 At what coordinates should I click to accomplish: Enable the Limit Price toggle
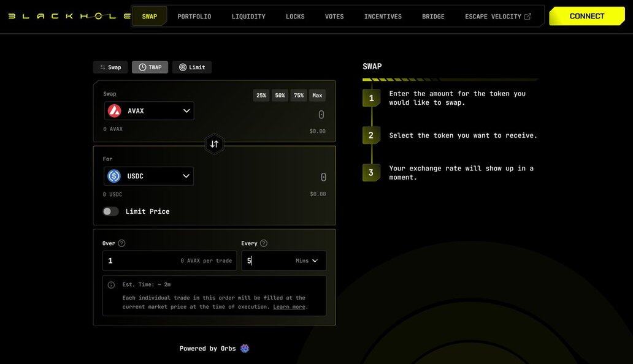tap(110, 211)
